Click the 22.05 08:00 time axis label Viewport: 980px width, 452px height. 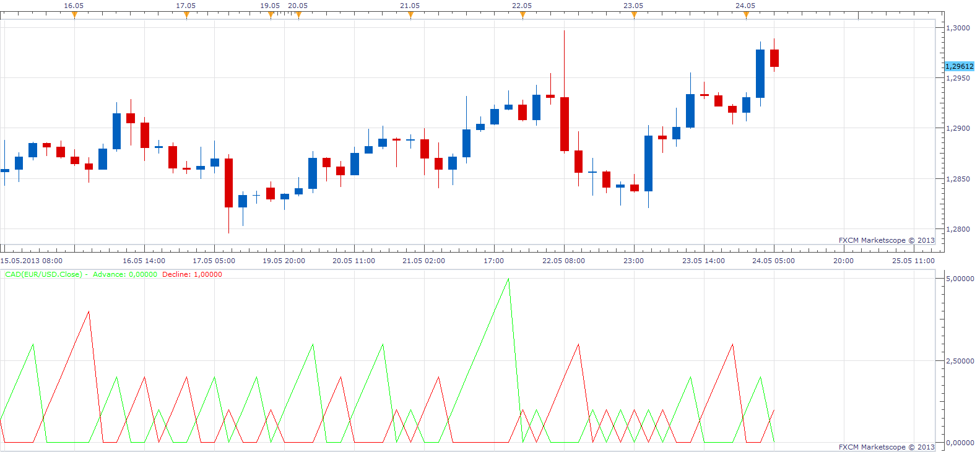click(564, 261)
